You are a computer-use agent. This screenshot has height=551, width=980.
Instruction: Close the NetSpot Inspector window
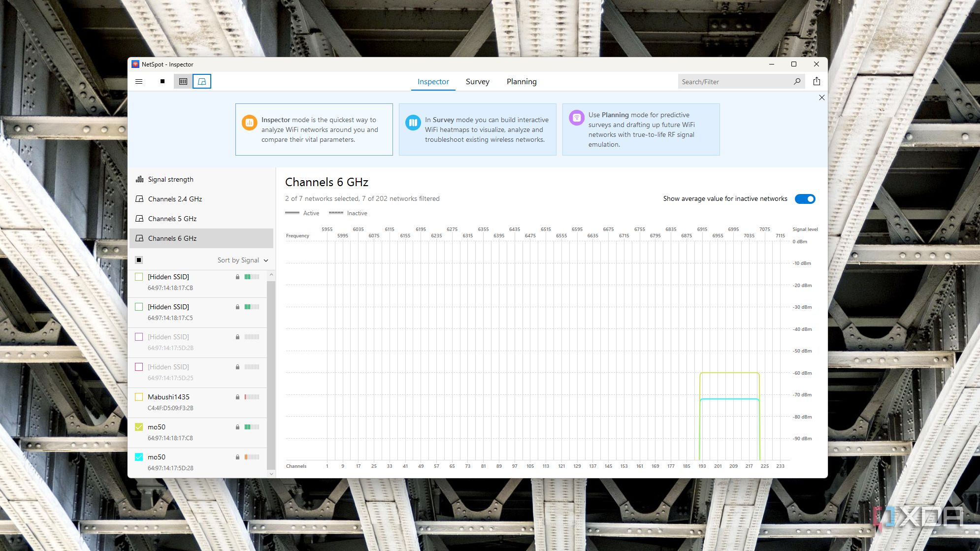coord(817,65)
